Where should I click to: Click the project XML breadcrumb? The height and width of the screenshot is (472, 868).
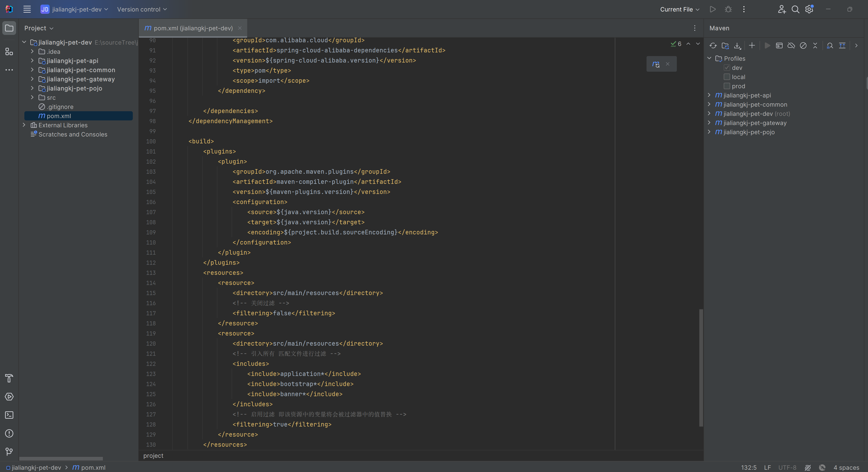[153, 455]
